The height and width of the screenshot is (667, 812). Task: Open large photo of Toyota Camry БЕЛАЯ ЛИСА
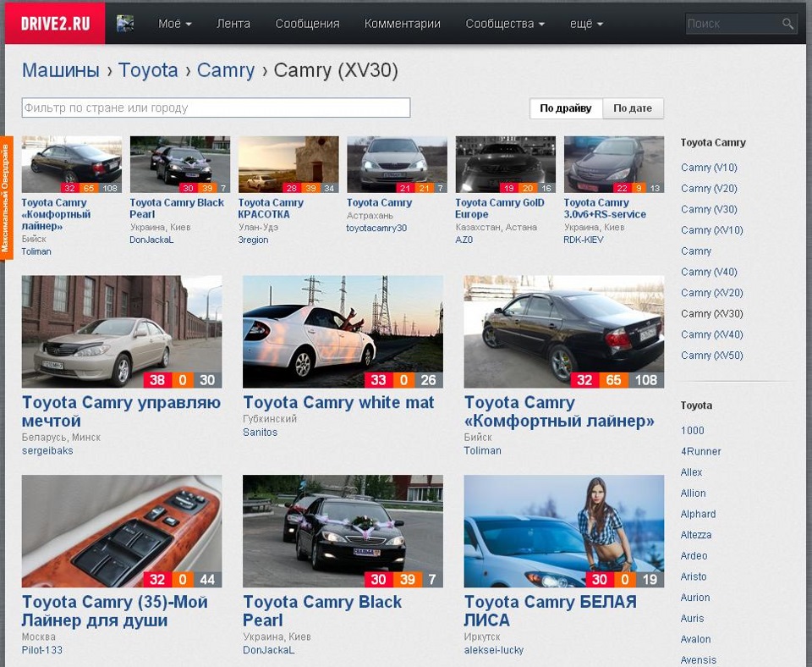pos(564,532)
